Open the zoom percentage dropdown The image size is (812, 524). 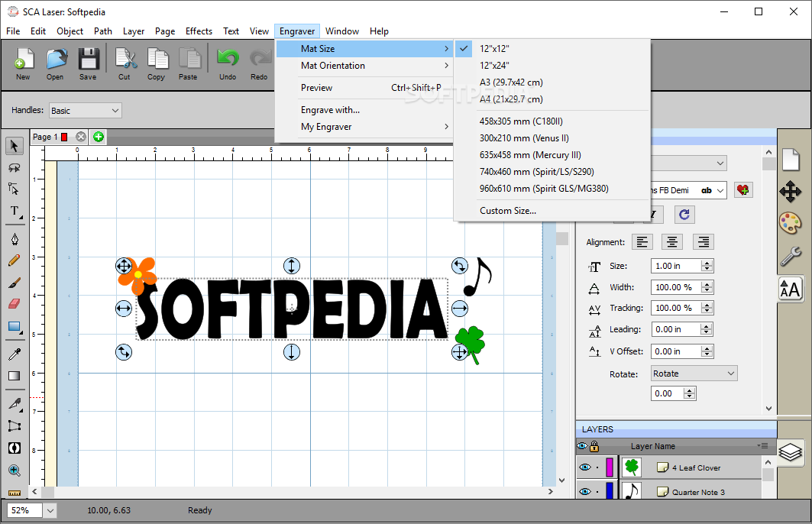click(x=50, y=510)
